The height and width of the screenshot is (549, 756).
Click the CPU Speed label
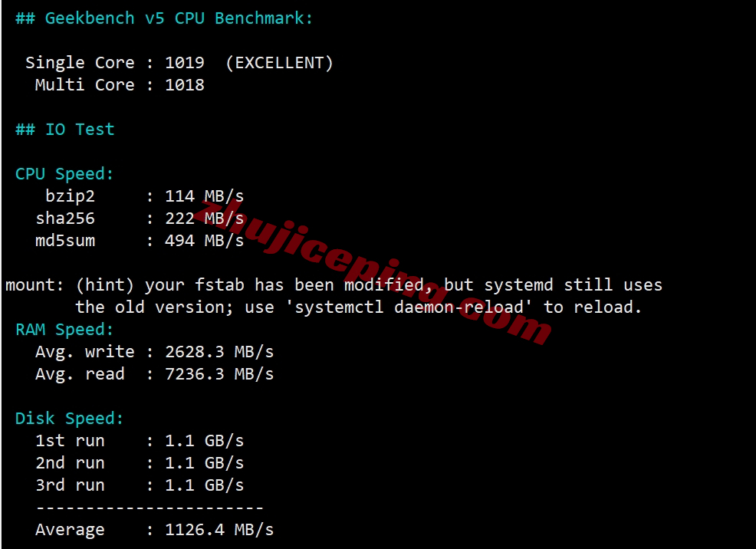(64, 174)
